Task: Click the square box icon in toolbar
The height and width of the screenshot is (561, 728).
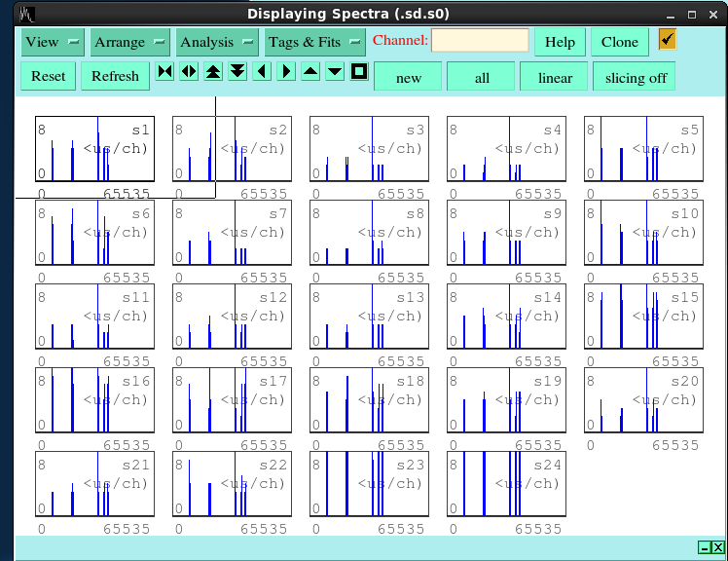Action: point(359,72)
